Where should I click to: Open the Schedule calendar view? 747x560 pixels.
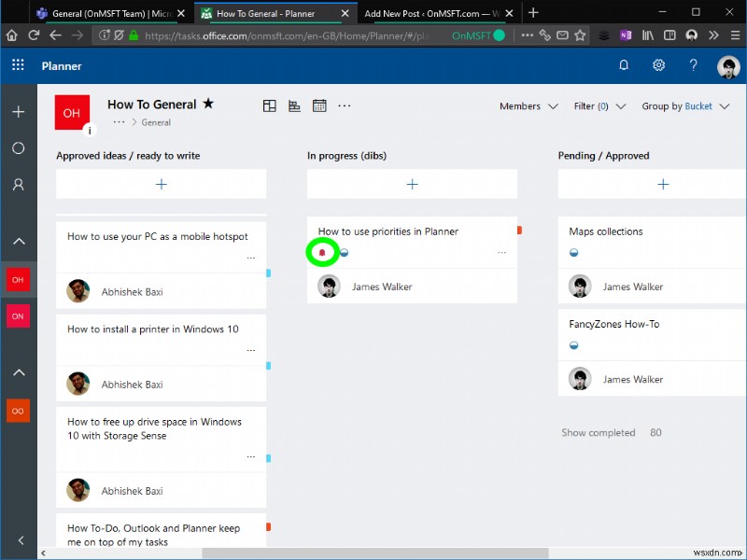click(x=319, y=106)
